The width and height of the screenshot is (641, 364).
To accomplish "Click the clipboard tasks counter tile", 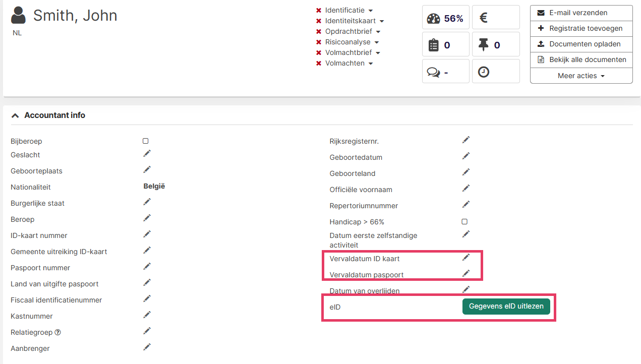I will 445,45.
